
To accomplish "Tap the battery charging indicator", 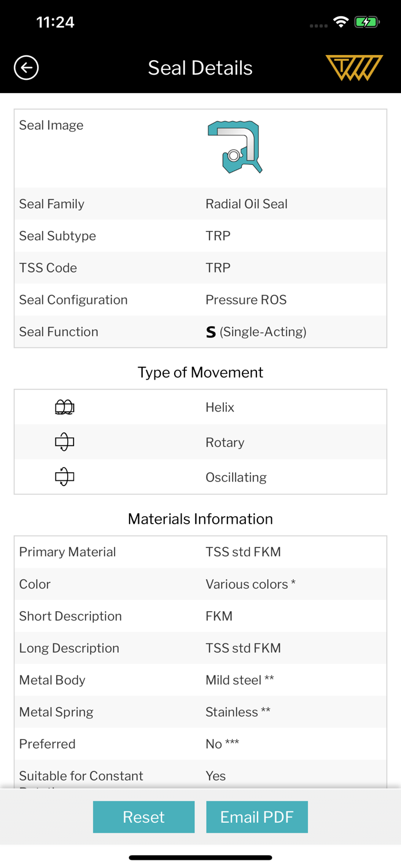I will tap(366, 23).
